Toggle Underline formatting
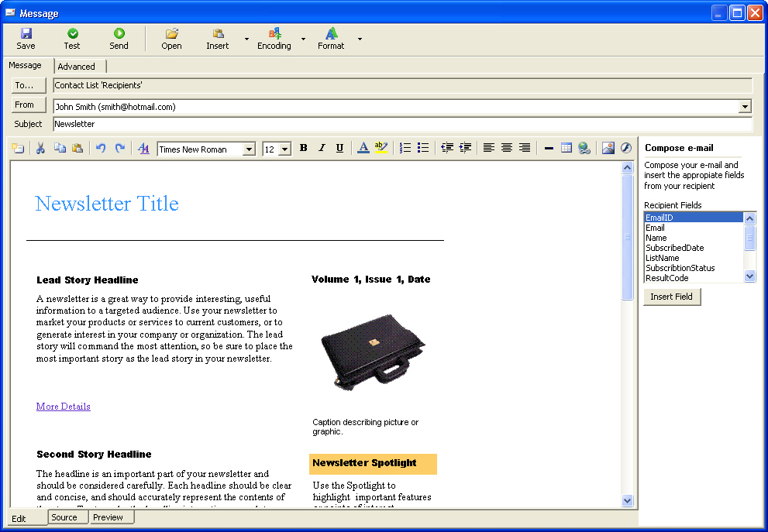Image resolution: width=768 pixels, height=532 pixels. (340, 148)
